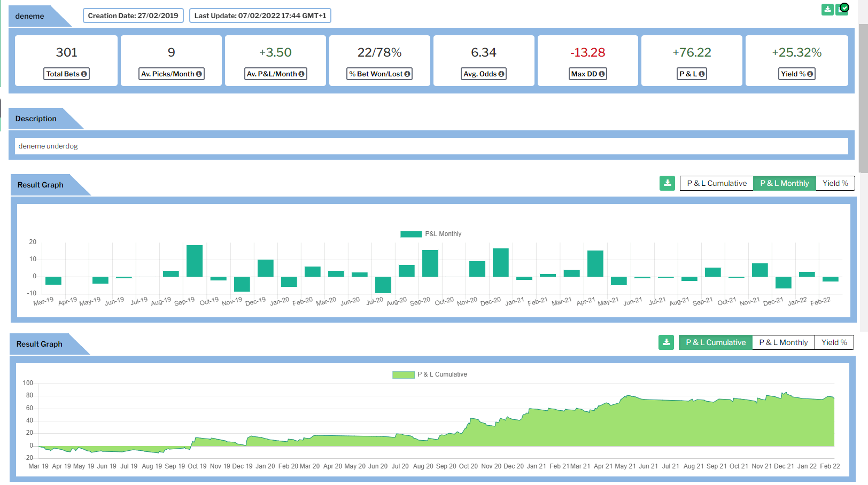Click the info icon beside Total Bets

[x=84, y=74]
